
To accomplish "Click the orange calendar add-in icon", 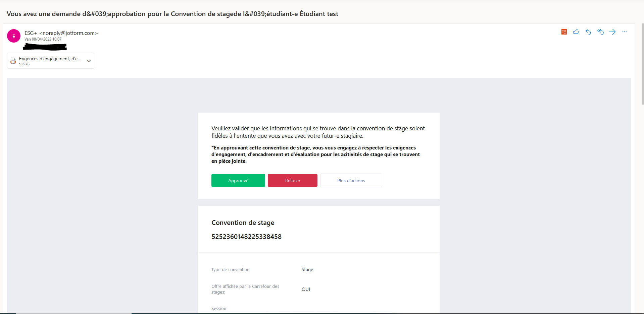I will [564, 32].
